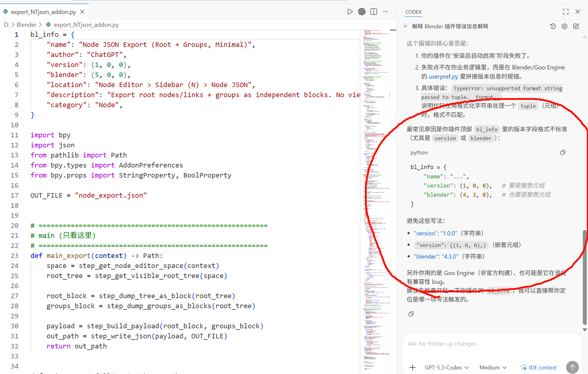Toggle IDE context inclusion
Image resolution: width=588 pixels, height=374 pixels.
tap(539, 367)
